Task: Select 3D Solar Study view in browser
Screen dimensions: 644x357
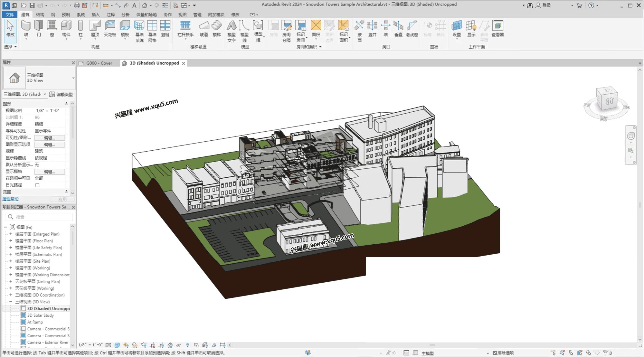Action: [x=40, y=315]
